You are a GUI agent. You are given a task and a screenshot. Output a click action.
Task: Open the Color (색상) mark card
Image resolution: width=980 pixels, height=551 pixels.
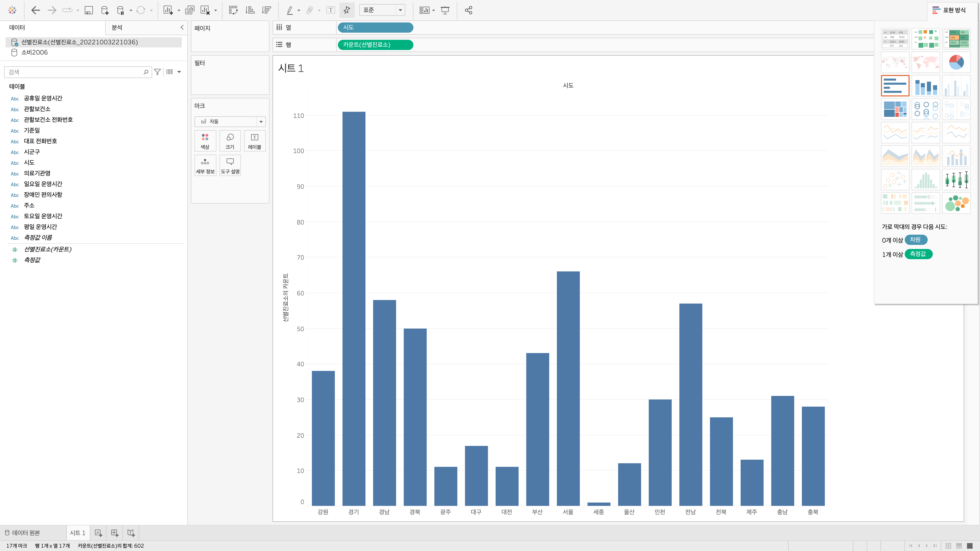(205, 141)
